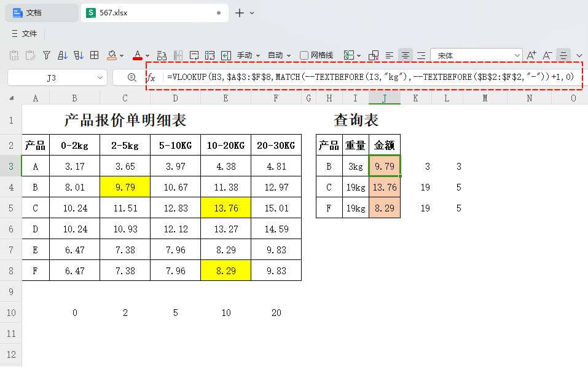Click the insert rows and columns icon
Viewport: 588px width, 367px height.
pos(210,55)
